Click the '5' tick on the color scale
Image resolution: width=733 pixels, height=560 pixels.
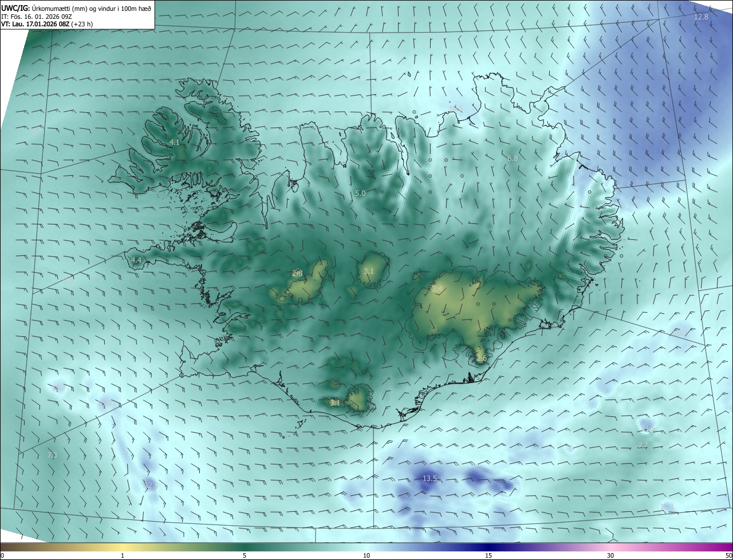tap(245, 555)
